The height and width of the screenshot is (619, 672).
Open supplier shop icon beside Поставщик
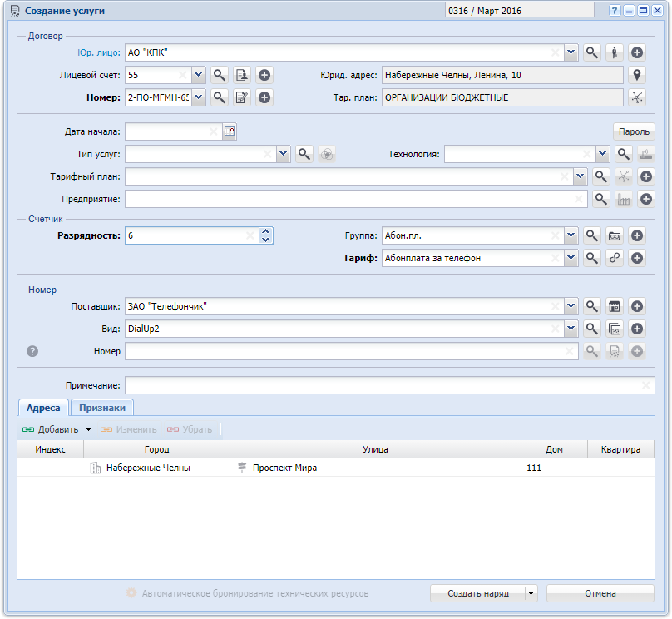[x=615, y=306]
